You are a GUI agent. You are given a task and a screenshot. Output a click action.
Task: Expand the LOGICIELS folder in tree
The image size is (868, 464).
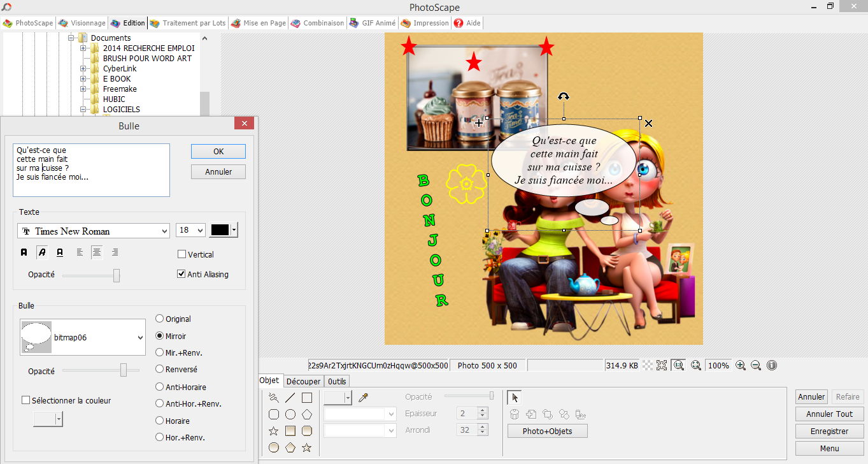pos(83,110)
